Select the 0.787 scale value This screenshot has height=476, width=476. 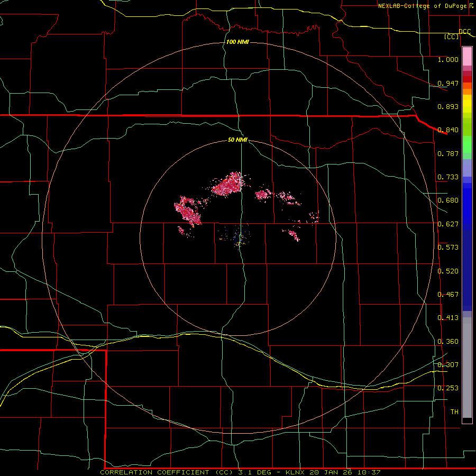448,153
